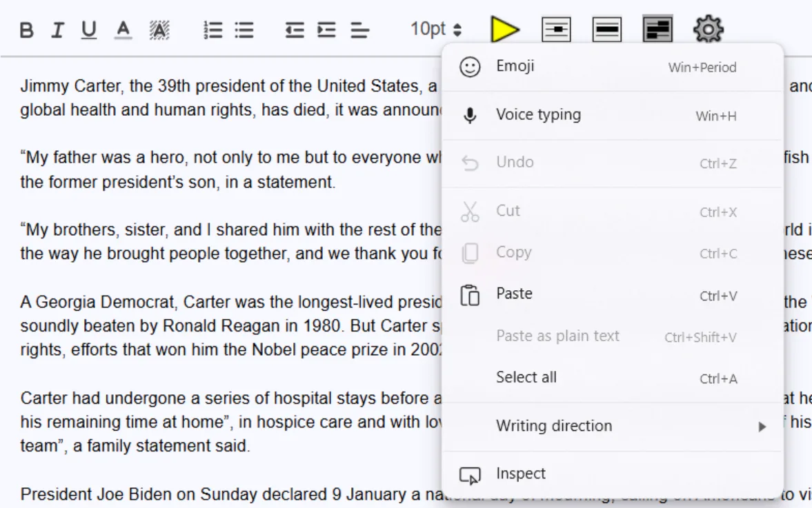Open the settings gear
The width and height of the screenshot is (812, 508).
pos(709,29)
